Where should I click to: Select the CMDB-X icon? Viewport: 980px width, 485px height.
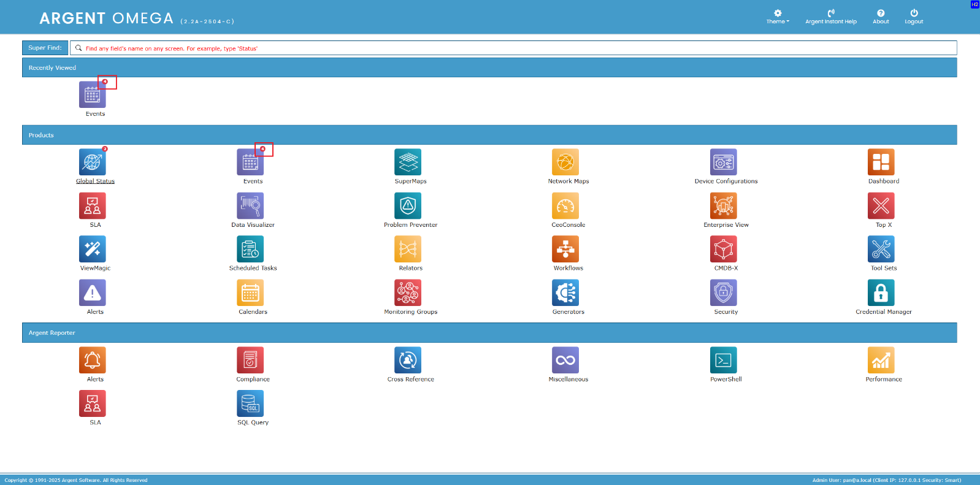tap(723, 250)
